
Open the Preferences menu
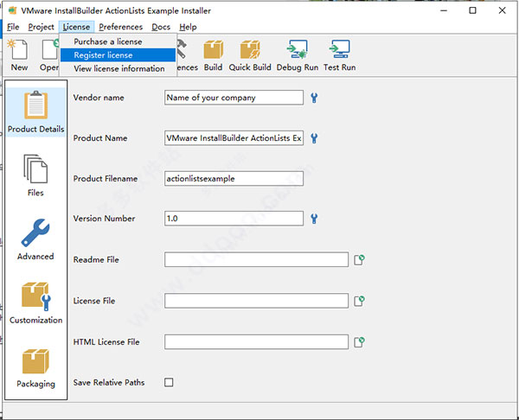[121, 27]
